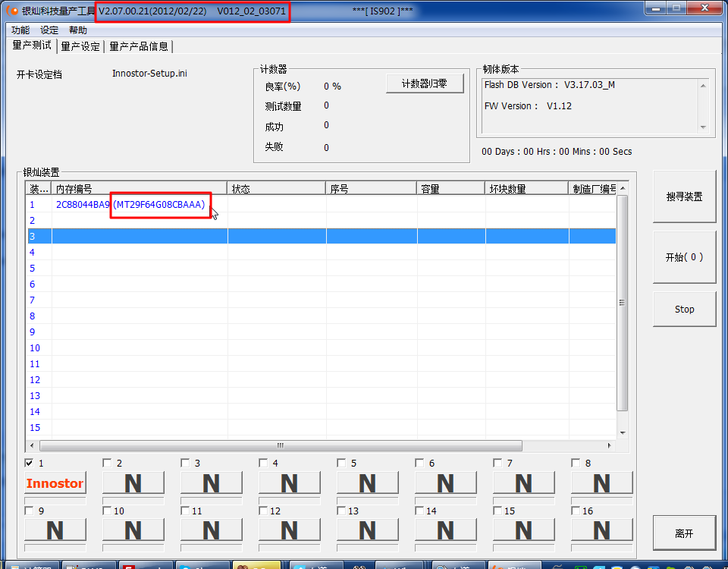The height and width of the screenshot is (569, 728).
Task: Click the N status button for port 11
Action: point(212,530)
